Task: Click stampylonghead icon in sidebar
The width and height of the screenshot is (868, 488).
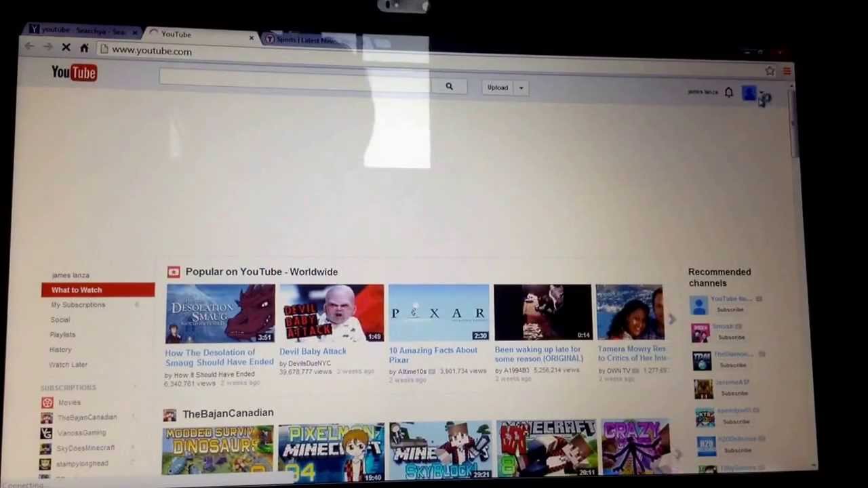Action: click(x=45, y=464)
